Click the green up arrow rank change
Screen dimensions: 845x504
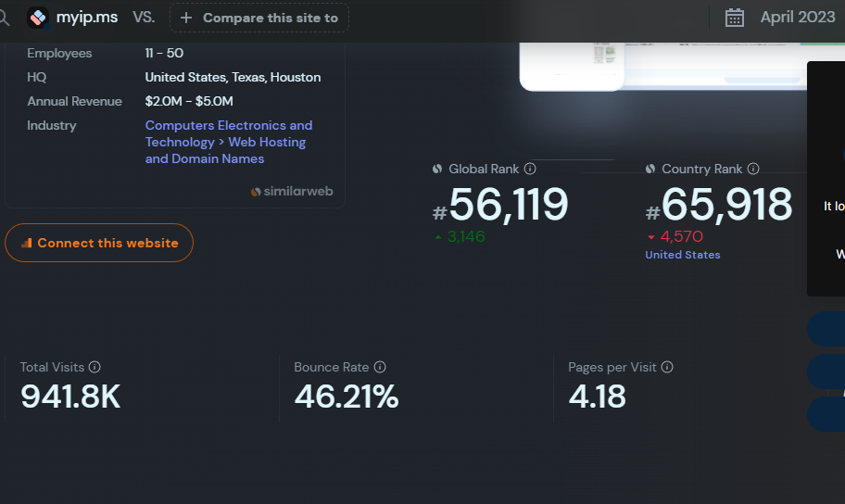pyautogui.click(x=438, y=236)
